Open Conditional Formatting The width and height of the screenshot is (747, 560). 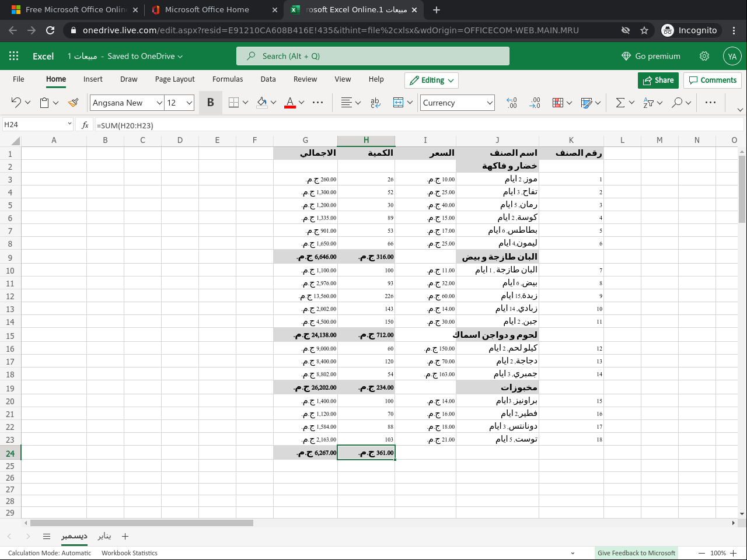pos(558,103)
